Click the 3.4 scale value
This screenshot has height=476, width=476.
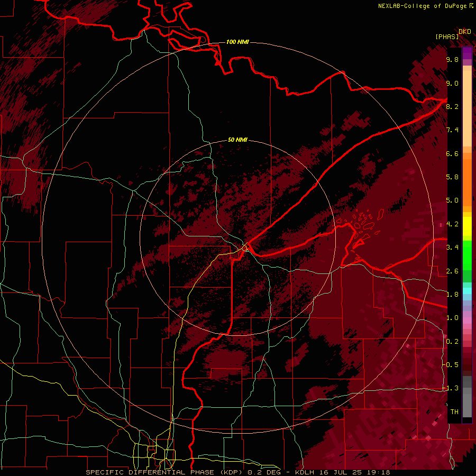(452, 248)
